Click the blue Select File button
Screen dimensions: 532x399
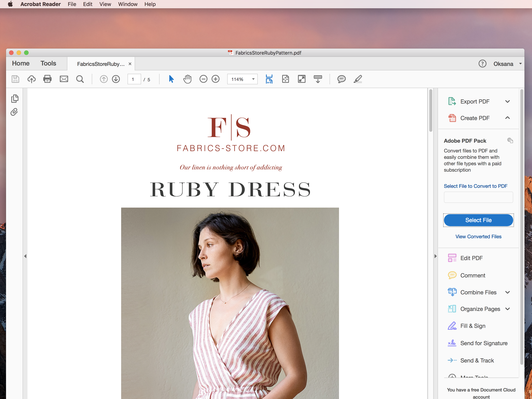coord(478,220)
